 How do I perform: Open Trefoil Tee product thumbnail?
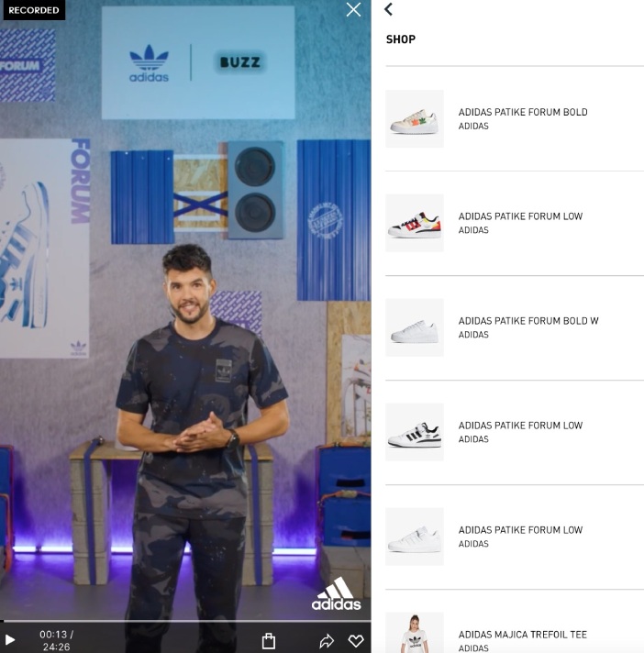click(x=415, y=633)
